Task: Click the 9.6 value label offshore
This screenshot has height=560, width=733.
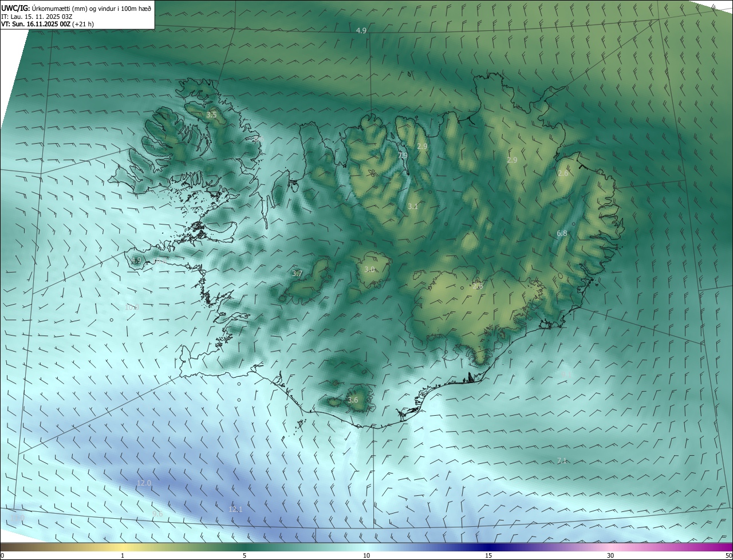Action: (x=157, y=514)
